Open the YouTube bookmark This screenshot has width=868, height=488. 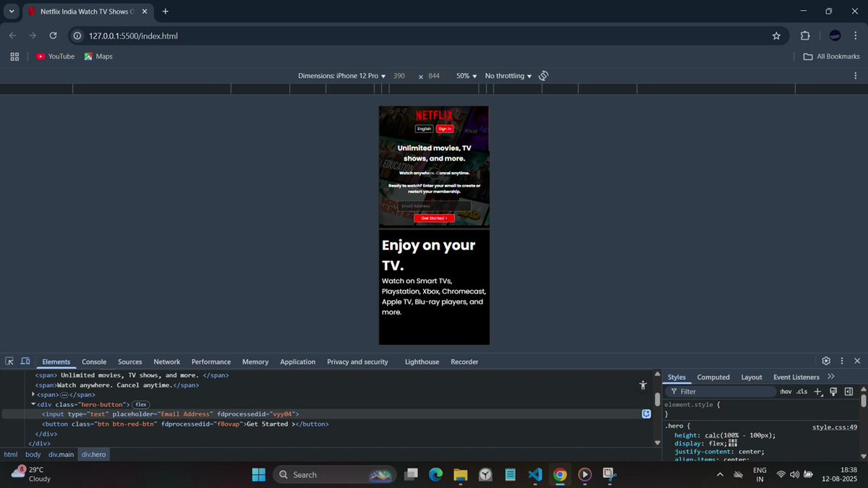pyautogui.click(x=56, y=56)
